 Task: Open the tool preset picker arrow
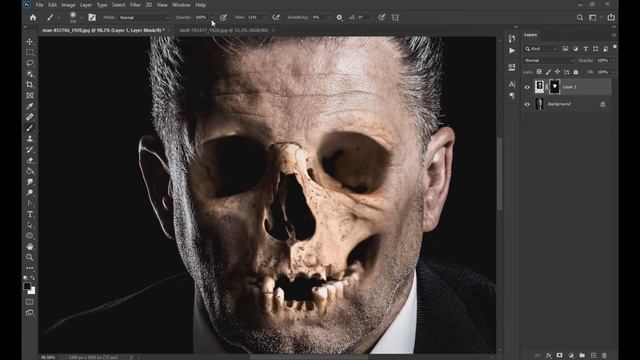point(59,18)
